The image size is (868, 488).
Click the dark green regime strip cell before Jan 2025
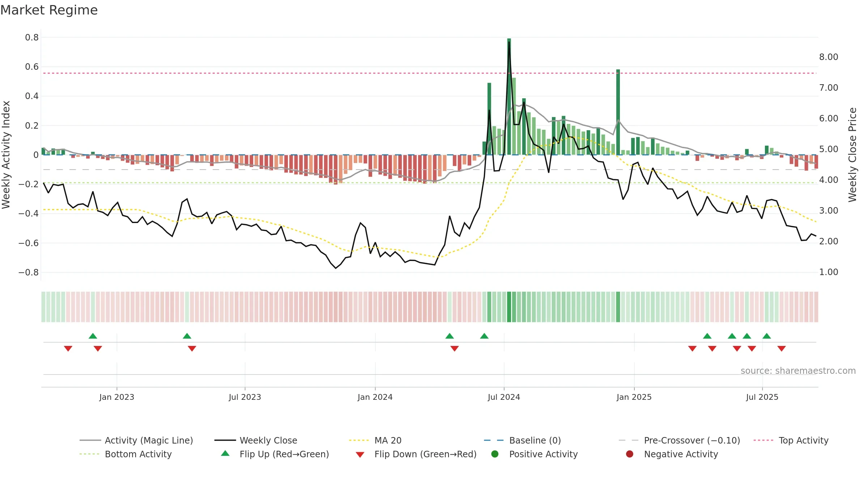[x=618, y=307]
